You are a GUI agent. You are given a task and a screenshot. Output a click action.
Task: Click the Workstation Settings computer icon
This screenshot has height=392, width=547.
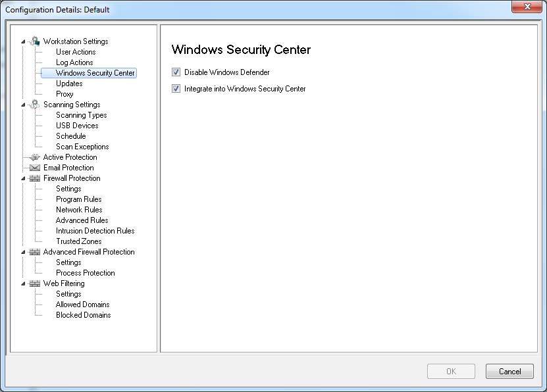(35, 41)
